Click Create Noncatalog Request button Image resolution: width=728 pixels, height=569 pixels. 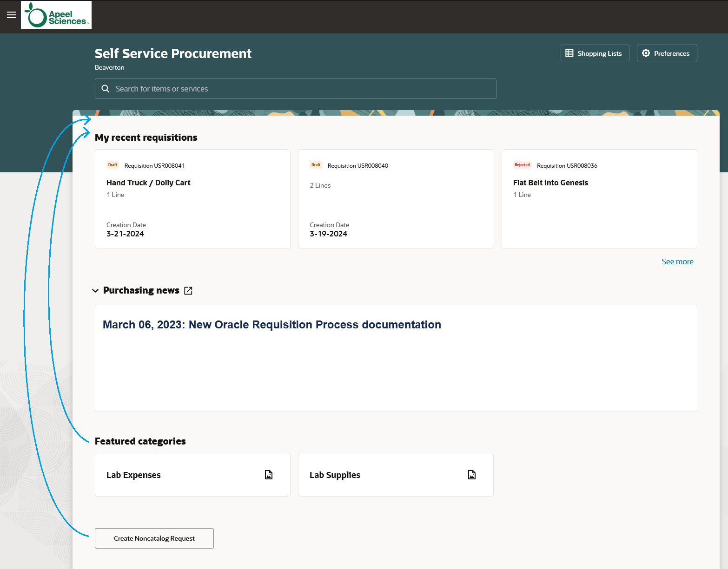154,538
